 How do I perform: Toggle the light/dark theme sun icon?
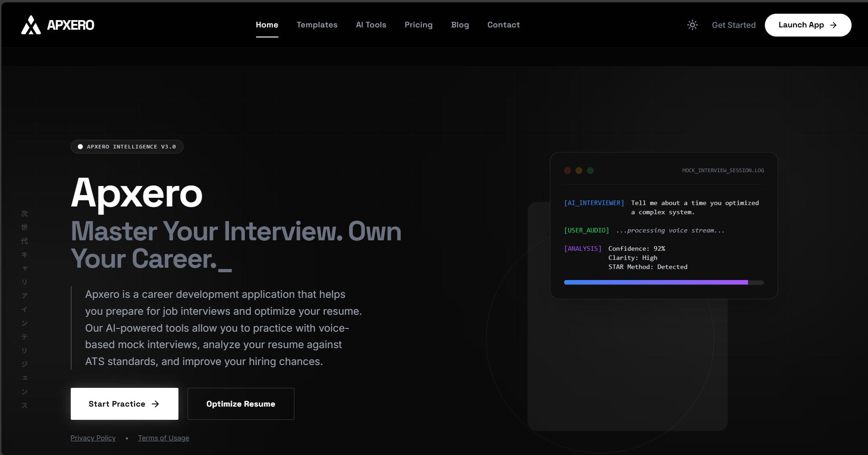coord(692,25)
